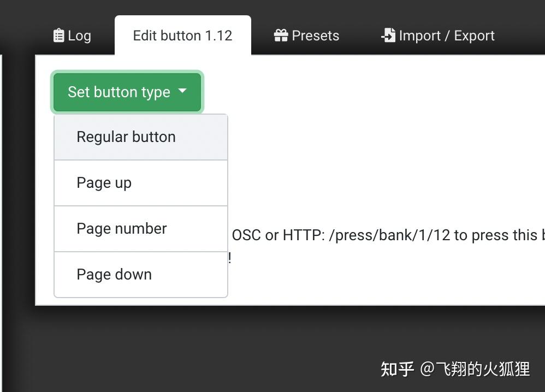Click the clipboard symbol in the top bar
This screenshot has height=392, width=545.
(x=58, y=35)
